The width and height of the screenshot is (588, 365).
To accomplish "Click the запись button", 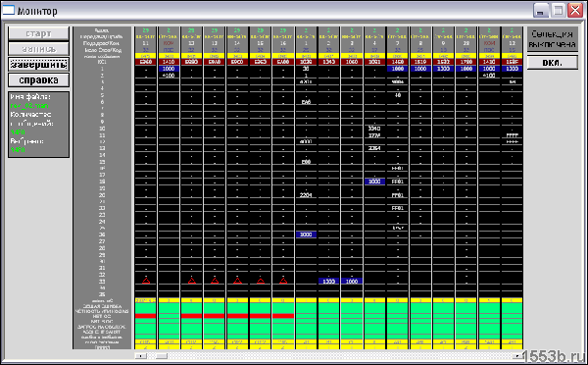I will coord(38,49).
